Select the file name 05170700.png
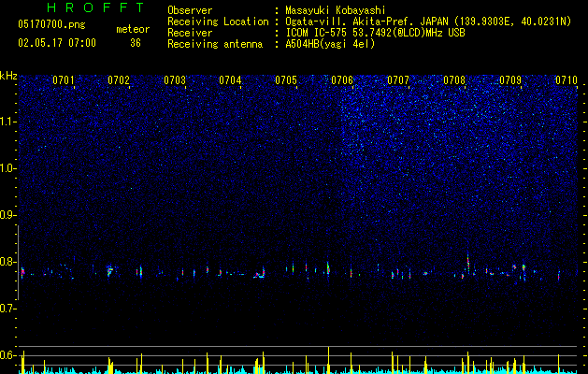Viewport: 588px width, 374px height. [x=51, y=24]
